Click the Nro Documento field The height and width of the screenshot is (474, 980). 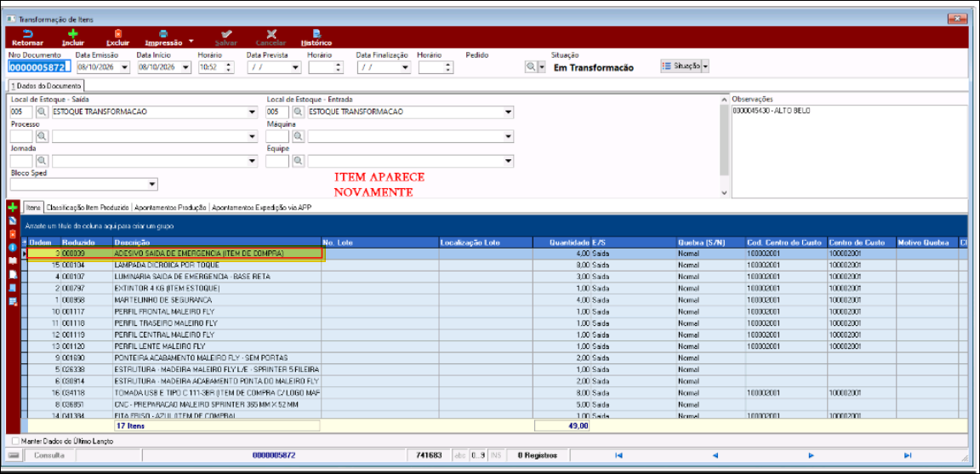click(37, 67)
